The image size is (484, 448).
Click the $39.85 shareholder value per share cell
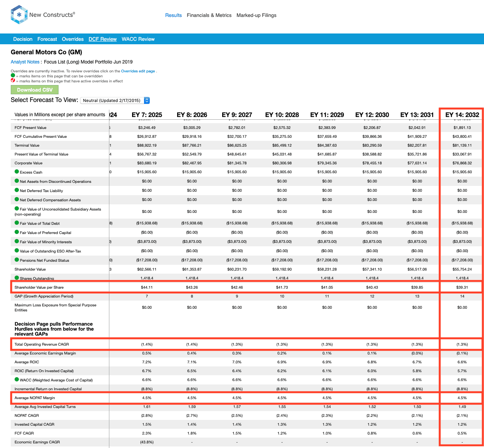417,287
